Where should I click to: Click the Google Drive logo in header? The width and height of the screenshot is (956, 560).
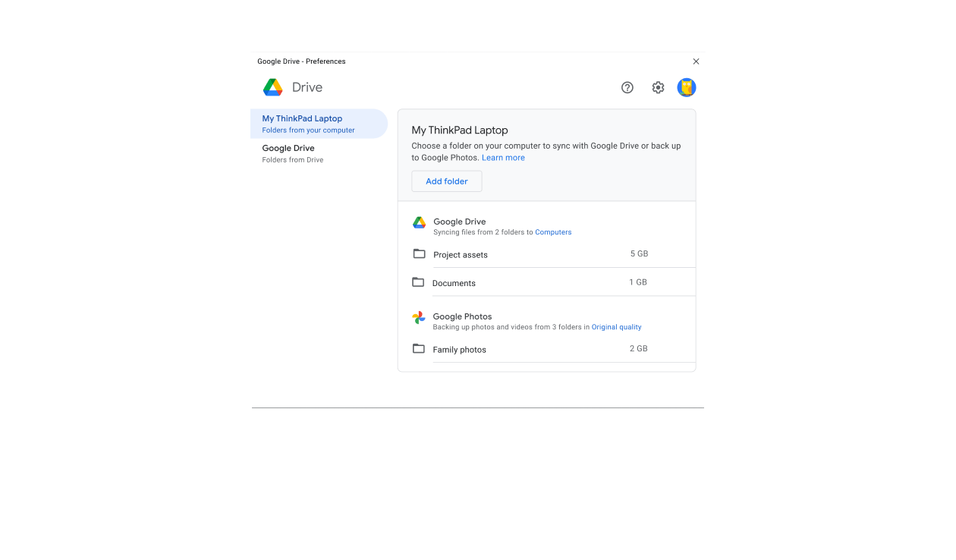pyautogui.click(x=273, y=87)
